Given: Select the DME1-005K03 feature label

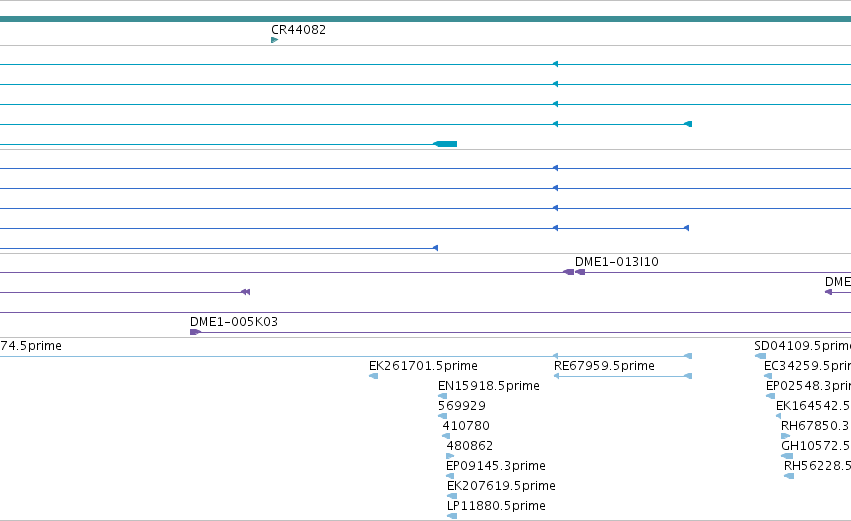Looking at the screenshot, I should click(x=234, y=322).
